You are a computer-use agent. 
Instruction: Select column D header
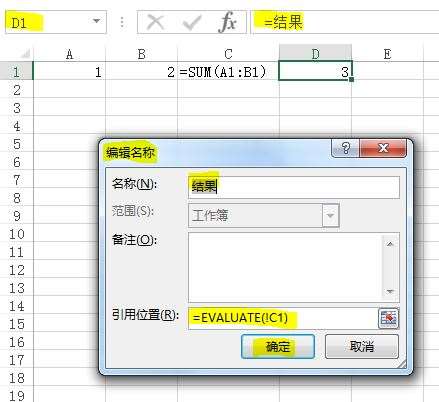tap(315, 53)
